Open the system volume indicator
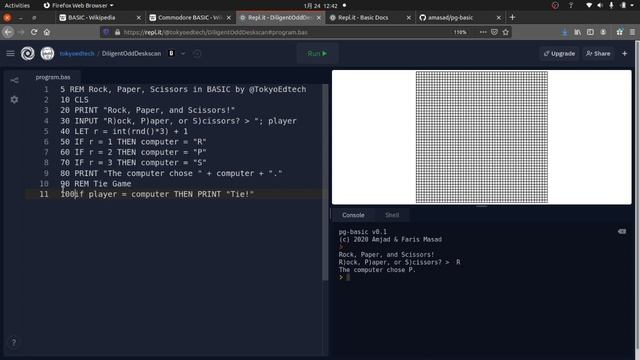Image resolution: width=640 pixels, height=360 pixels. coord(600,5)
